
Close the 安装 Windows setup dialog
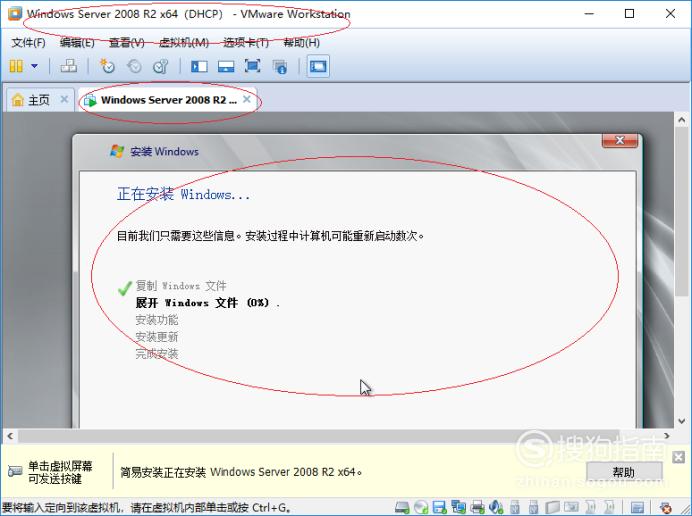[x=620, y=140]
